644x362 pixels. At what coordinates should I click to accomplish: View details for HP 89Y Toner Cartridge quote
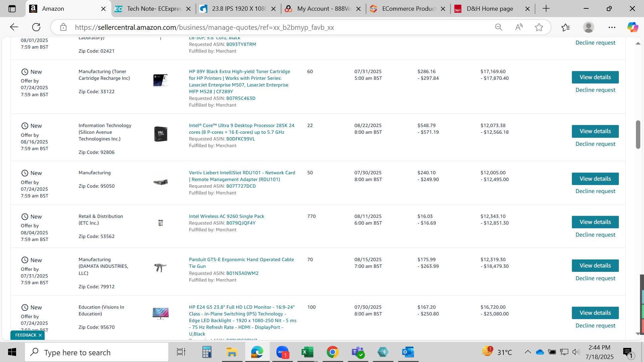(x=595, y=77)
